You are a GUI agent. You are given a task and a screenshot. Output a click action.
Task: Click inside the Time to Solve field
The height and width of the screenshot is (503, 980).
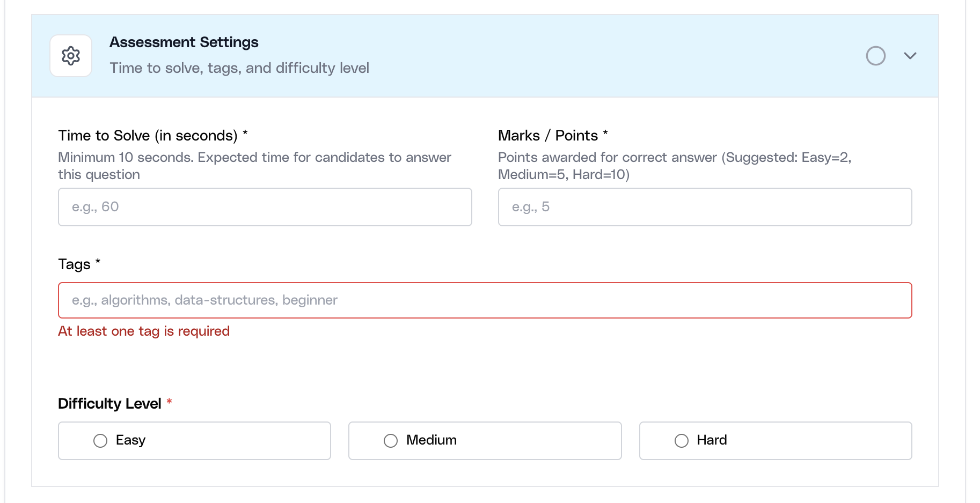coord(265,207)
